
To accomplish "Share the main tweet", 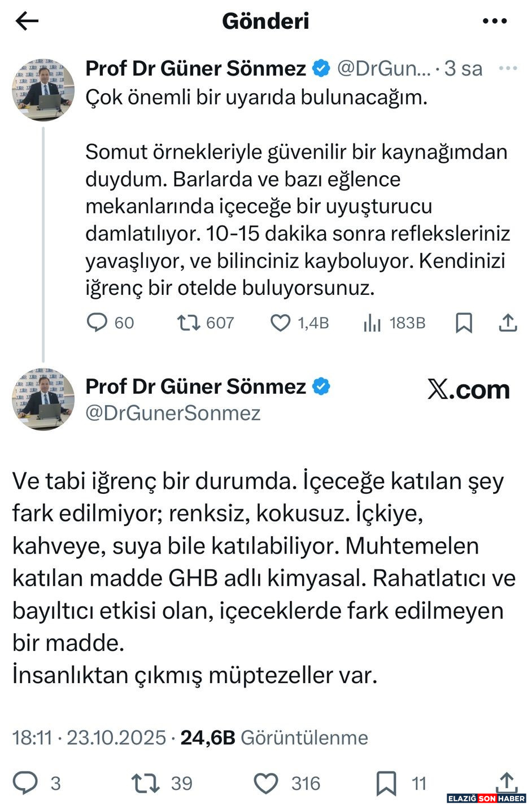I will [x=507, y=781].
